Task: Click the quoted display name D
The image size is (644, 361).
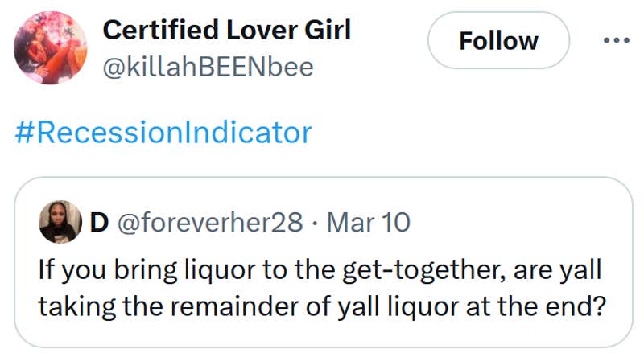Action: pyautogui.click(x=99, y=222)
